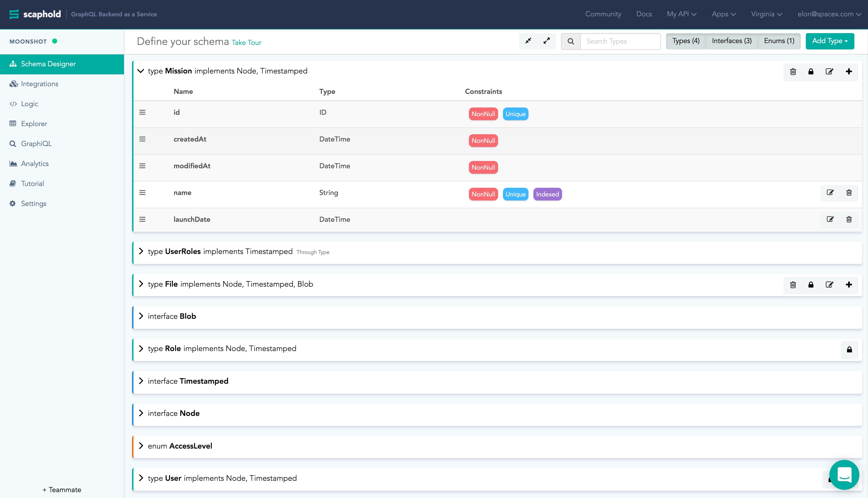Expand all types with expand arrows icon
Viewport: 868px width, 498px height.
click(x=547, y=41)
